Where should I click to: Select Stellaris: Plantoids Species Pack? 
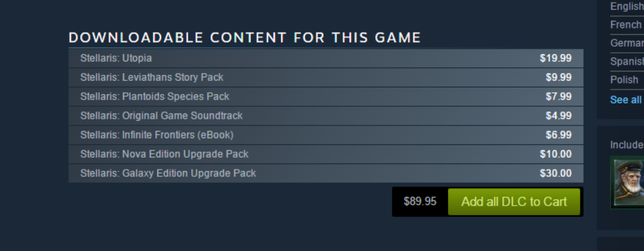(x=326, y=97)
